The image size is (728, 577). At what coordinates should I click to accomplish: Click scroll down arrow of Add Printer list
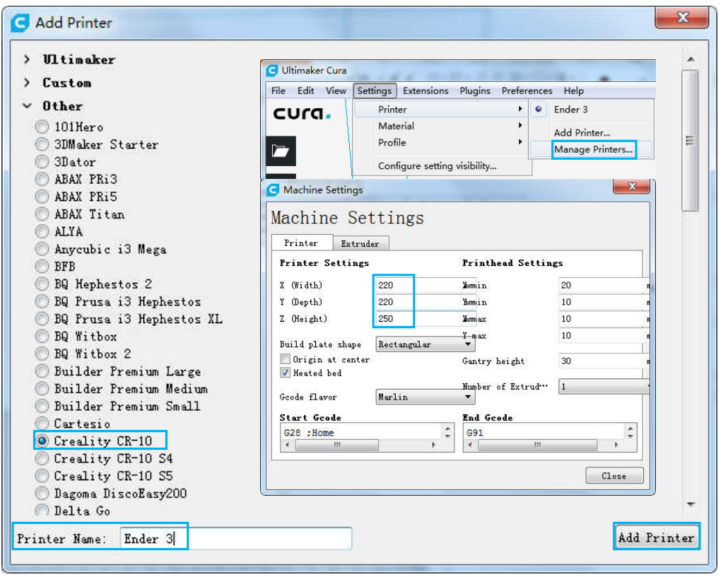[691, 504]
